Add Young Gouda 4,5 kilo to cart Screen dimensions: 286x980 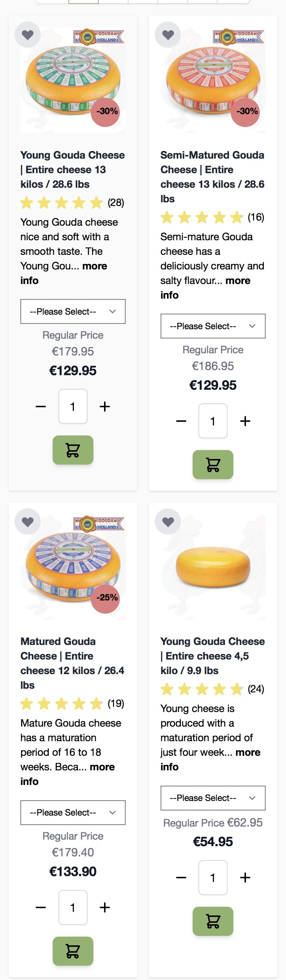tap(213, 921)
